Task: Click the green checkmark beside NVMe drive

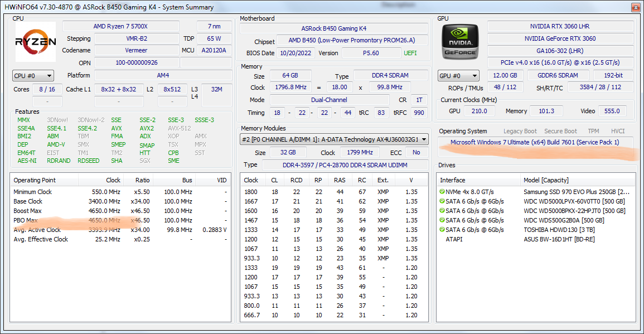Action: [x=442, y=191]
